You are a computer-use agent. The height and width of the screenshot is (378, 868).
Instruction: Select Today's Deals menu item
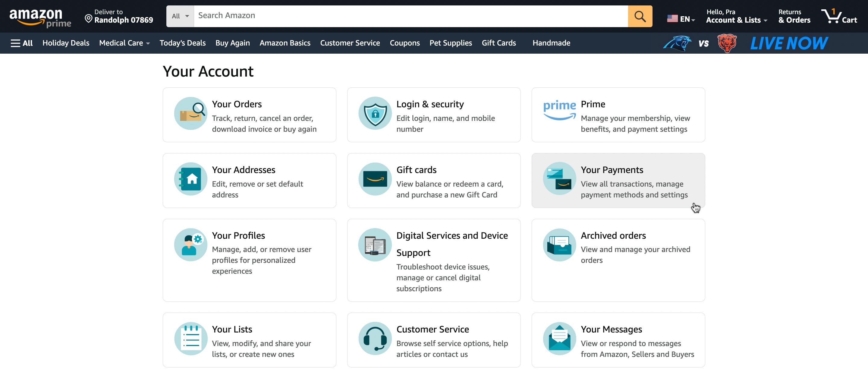pyautogui.click(x=183, y=43)
